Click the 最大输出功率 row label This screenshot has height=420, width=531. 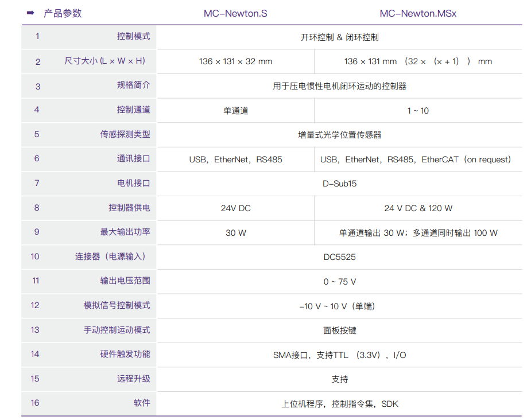coord(125,232)
